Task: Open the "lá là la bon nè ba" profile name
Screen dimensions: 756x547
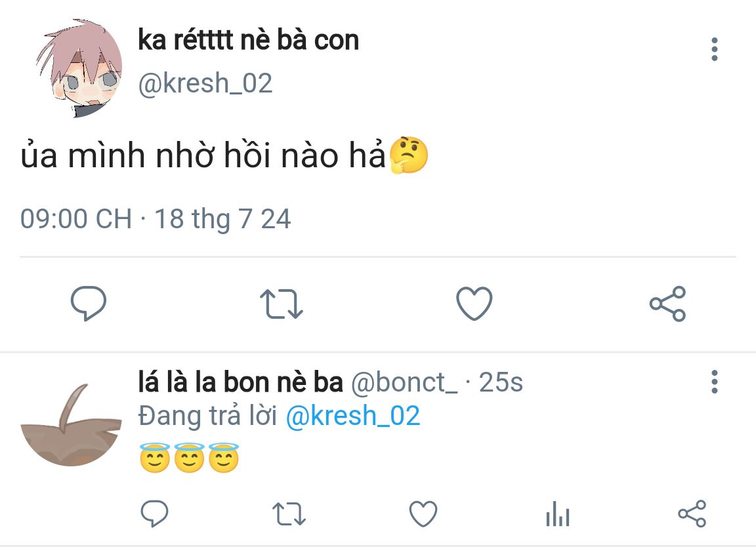Action: tap(240, 382)
